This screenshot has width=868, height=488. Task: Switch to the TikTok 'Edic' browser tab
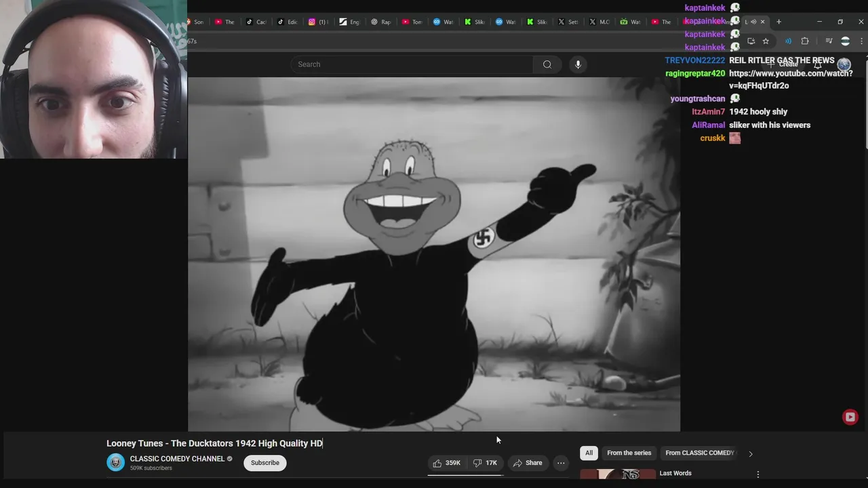[287, 22]
